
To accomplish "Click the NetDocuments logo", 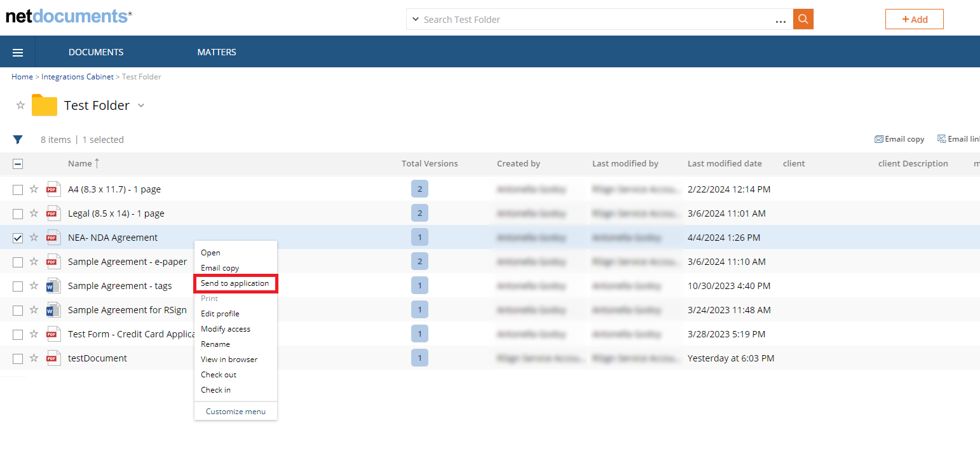I will click(x=69, y=16).
